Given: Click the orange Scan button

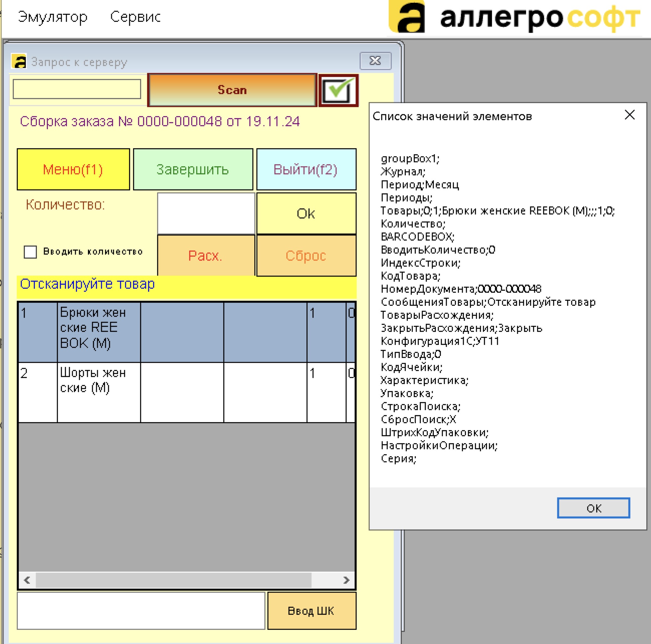Looking at the screenshot, I should tap(232, 90).
